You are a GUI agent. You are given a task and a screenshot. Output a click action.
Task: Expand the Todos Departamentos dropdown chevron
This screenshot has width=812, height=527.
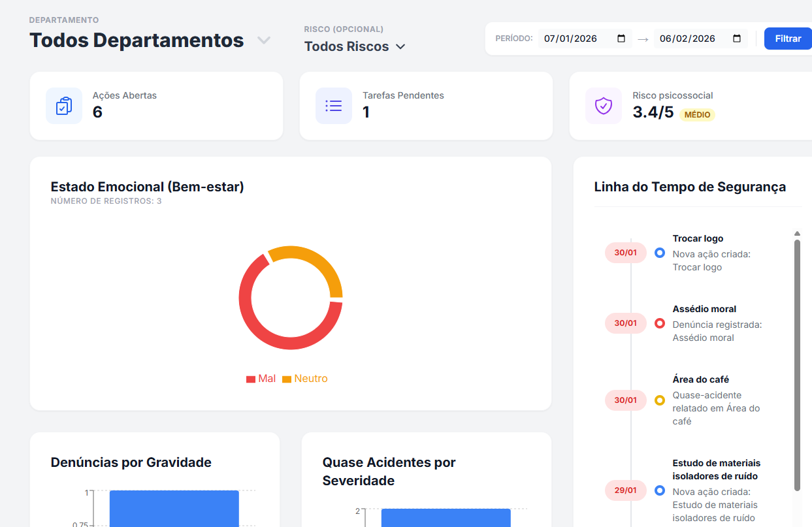click(x=263, y=40)
